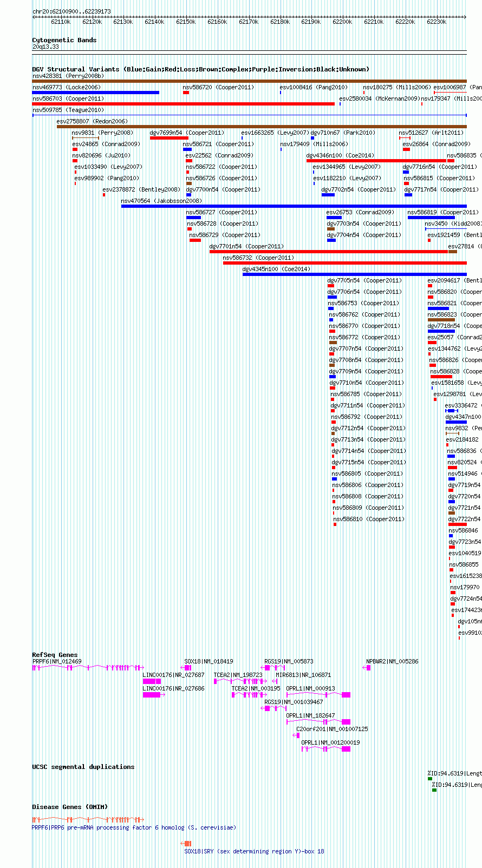Click the nsv586753 (Cooper2011) label

point(363,303)
